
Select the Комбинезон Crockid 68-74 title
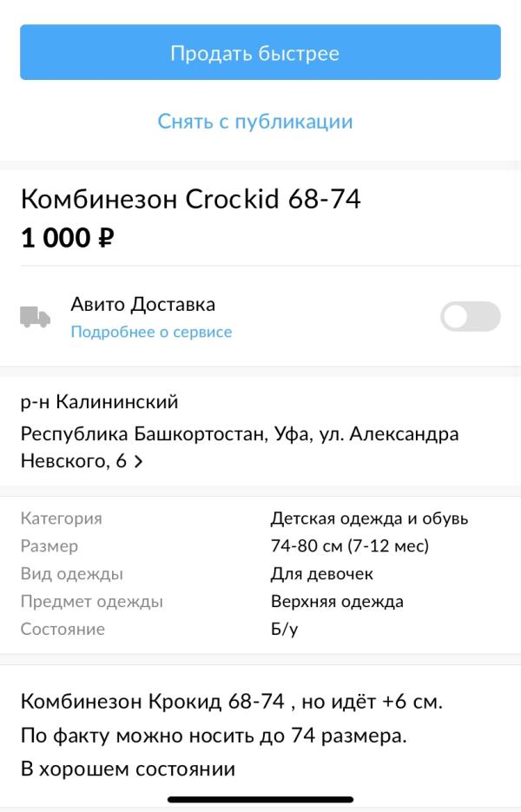190,199
